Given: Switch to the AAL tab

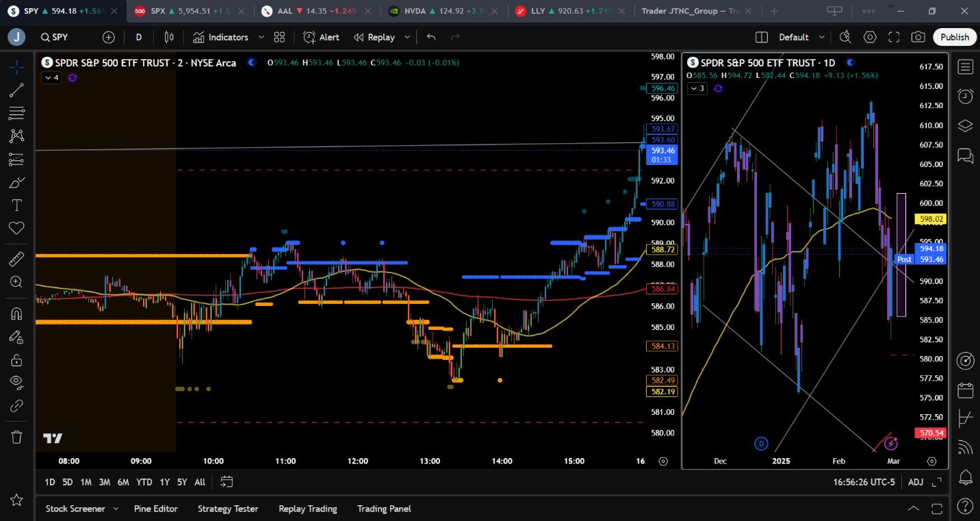Looking at the screenshot, I should tap(318, 11).
